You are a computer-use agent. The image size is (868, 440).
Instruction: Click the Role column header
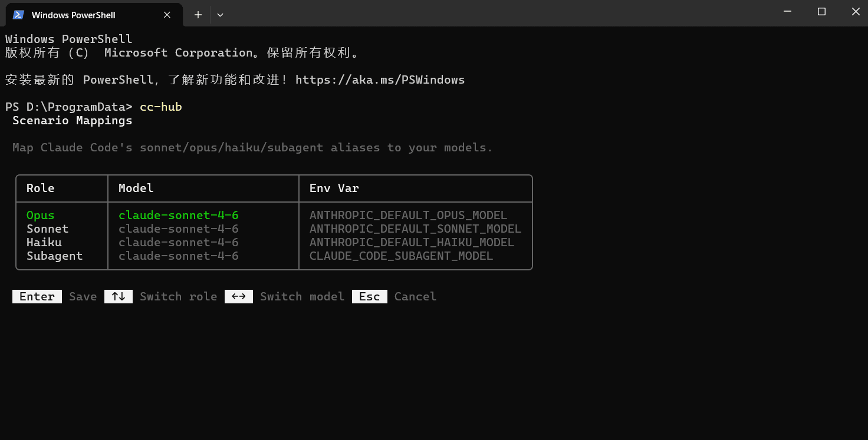tap(40, 188)
